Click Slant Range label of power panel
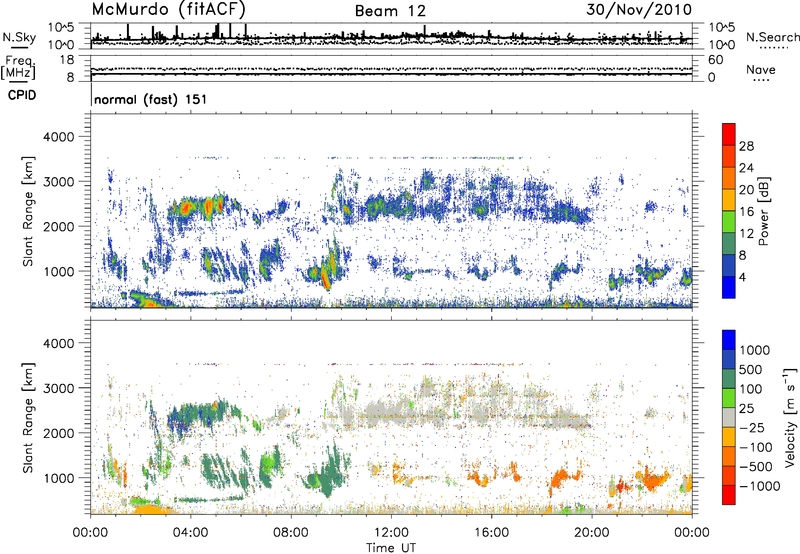Image resolution: width=800 pixels, height=554 pixels. coord(28,211)
